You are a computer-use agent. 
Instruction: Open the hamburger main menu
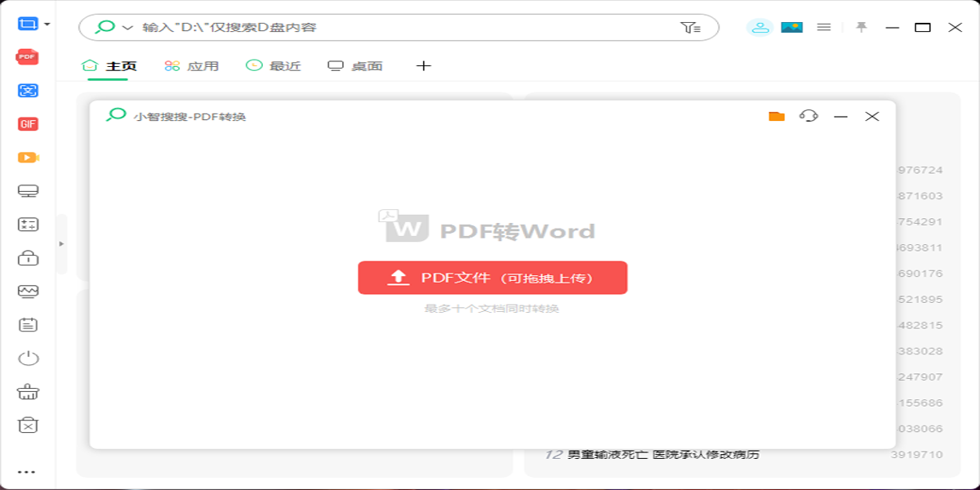(824, 27)
